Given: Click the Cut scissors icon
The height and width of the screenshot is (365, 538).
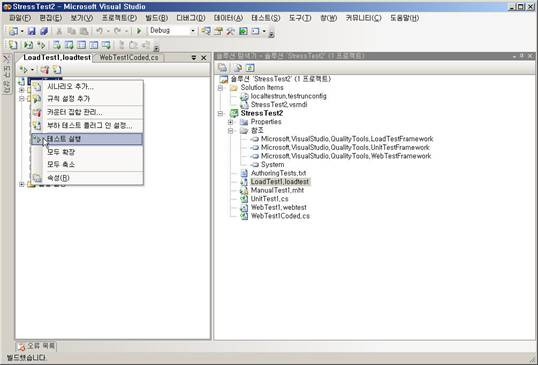Looking at the screenshot, I should coord(59,32).
